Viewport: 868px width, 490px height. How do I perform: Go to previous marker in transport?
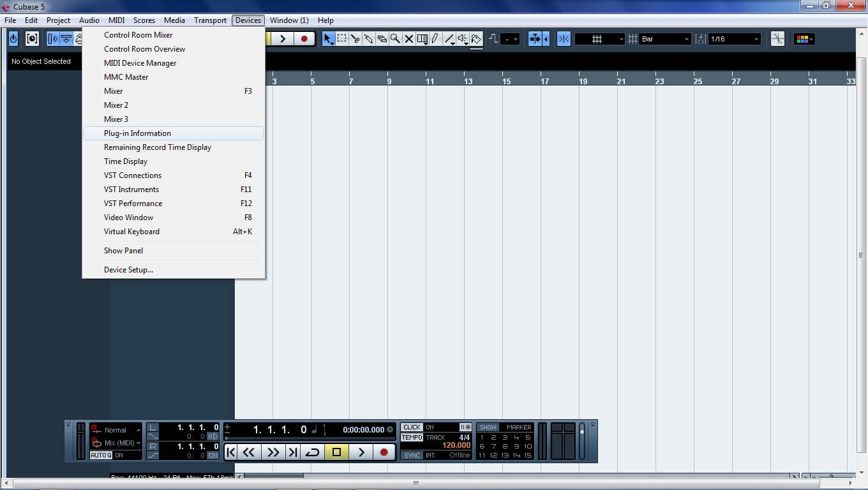(x=231, y=452)
